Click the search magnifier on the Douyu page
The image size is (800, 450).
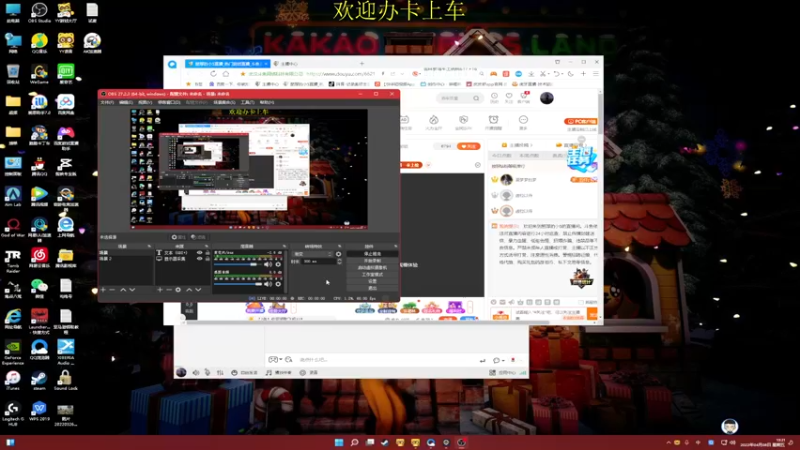[476, 98]
